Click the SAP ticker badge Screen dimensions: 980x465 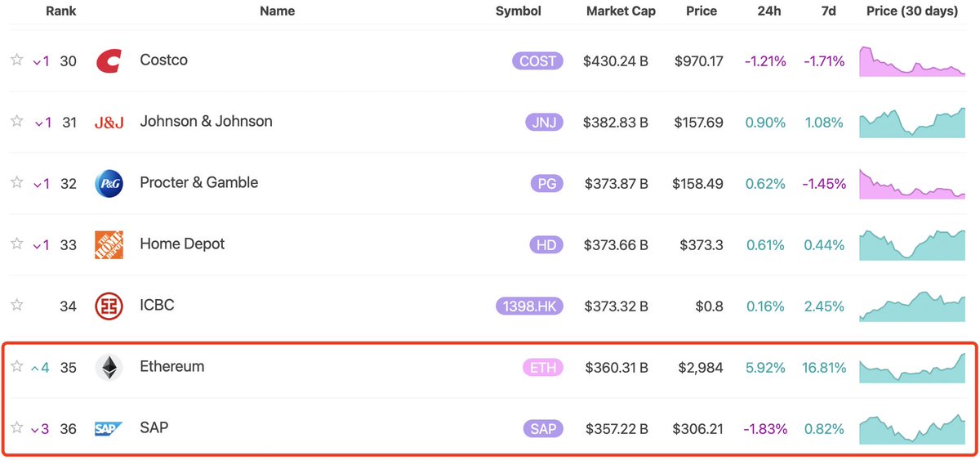tap(543, 429)
